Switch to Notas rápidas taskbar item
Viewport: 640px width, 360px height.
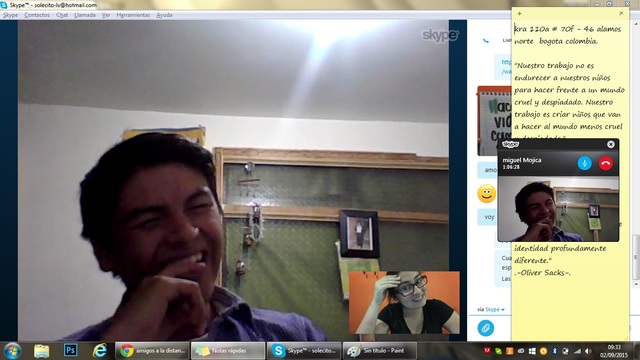[x=228, y=351]
